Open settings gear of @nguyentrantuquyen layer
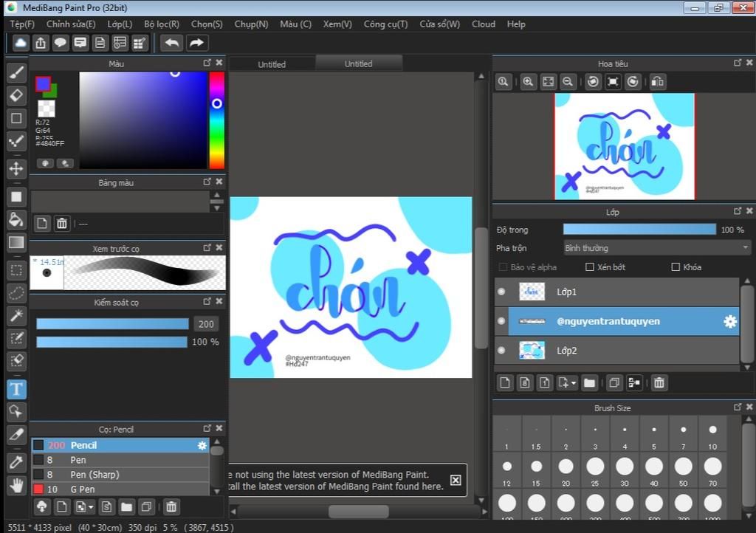Screen dimensions: 756x533 [x=730, y=321]
